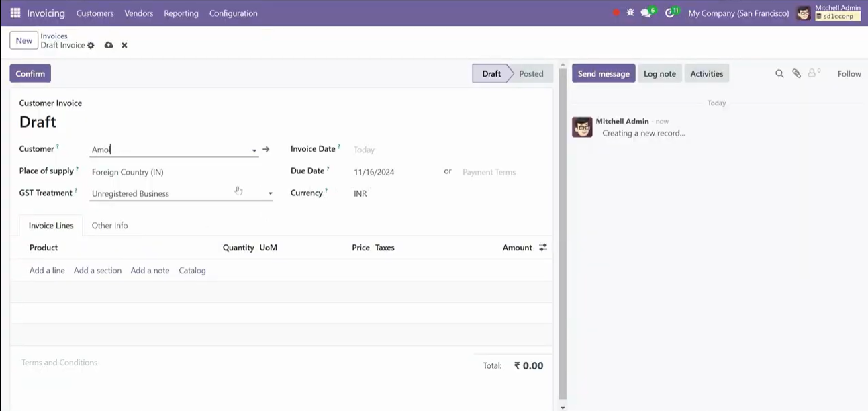Click the Follow button
The image size is (868, 411).
point(849,74)
